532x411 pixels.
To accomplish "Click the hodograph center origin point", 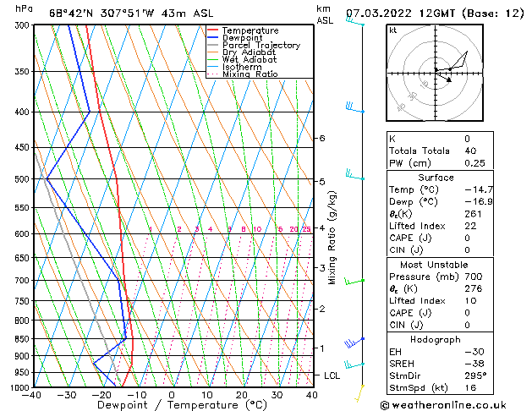I will (436, 73).
